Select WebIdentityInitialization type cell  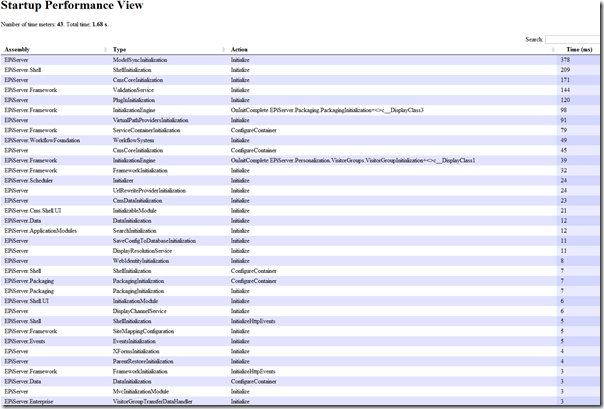click(141, 261)
